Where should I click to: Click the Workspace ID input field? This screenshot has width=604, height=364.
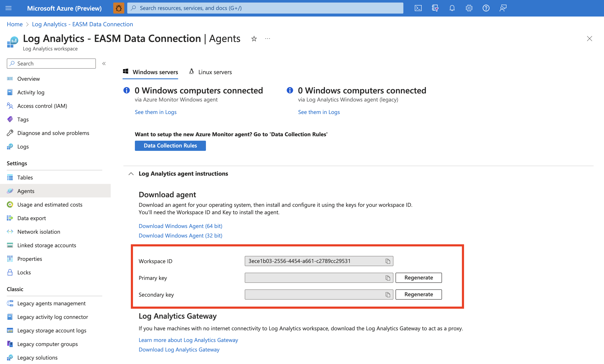click(314, 261)
